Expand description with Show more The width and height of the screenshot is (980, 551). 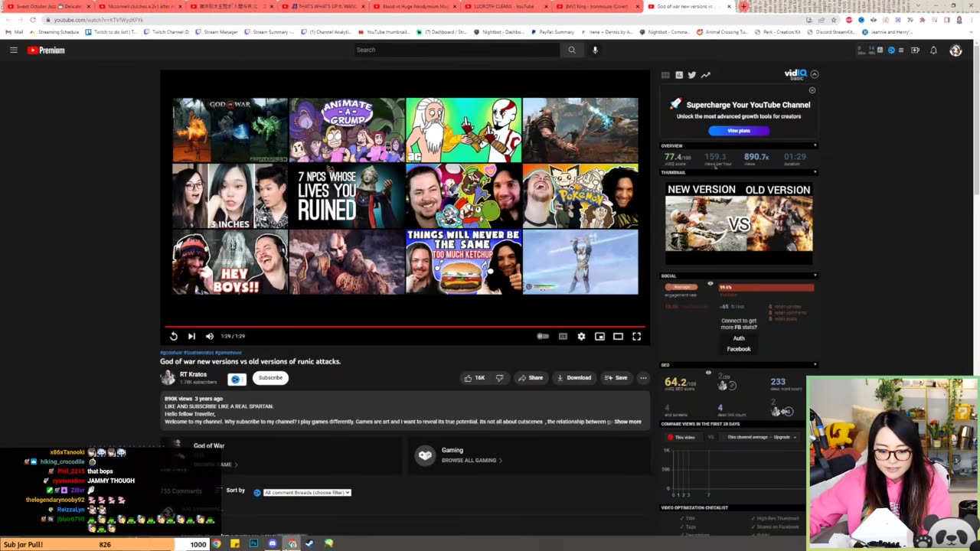point(627,422)
